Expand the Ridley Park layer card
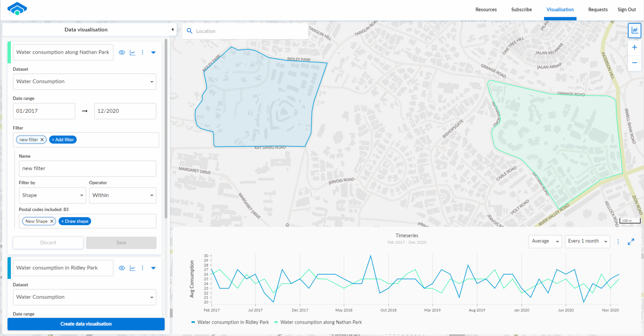The height and width of the screenshot is (336, 644). [153, 268]
